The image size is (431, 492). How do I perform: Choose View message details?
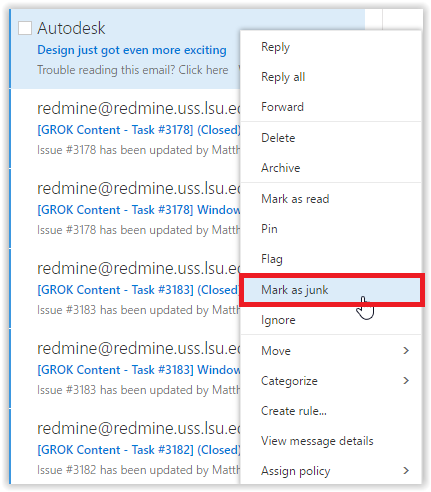tap(317, 441)
